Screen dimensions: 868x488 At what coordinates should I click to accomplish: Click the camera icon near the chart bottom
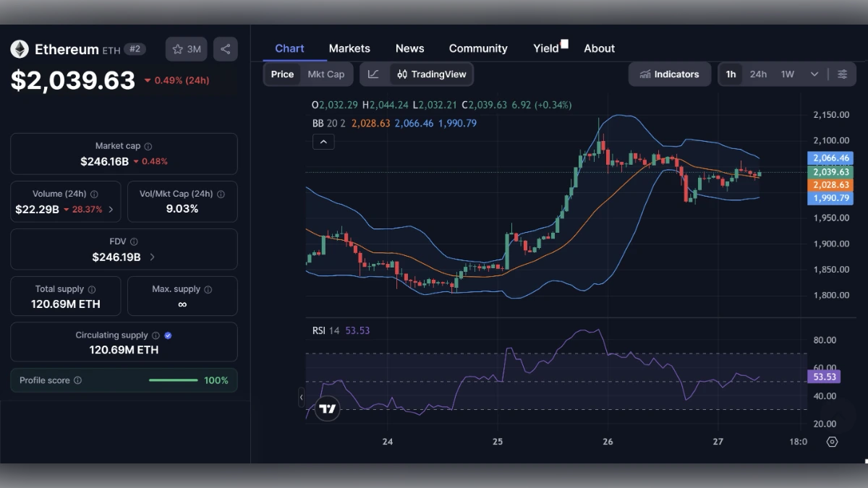[x=832, y=442]
